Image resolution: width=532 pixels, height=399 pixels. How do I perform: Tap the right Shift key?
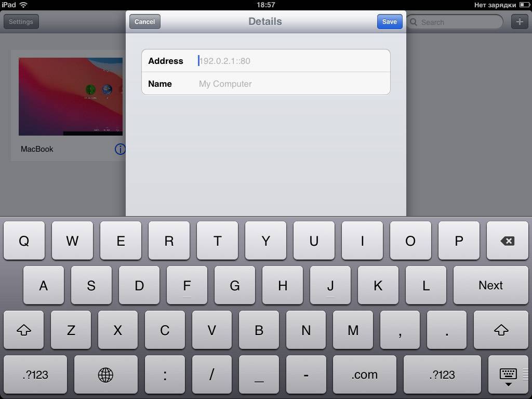click(x=501, y=330)
